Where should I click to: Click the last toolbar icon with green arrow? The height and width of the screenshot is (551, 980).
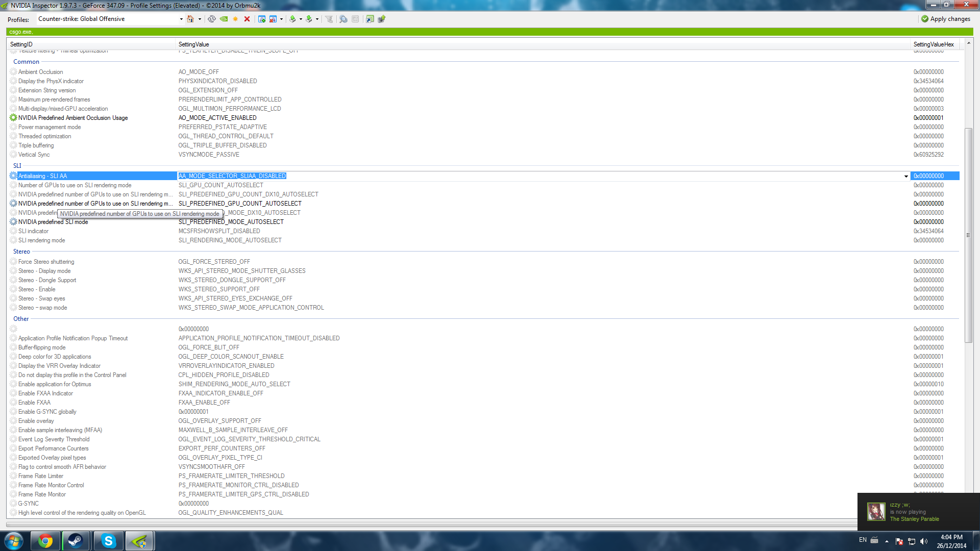point(381,19)
